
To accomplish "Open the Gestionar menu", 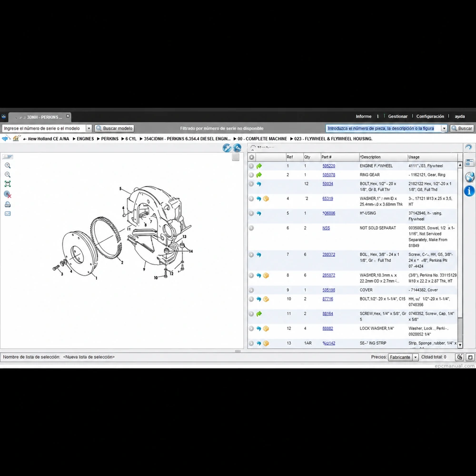I will pos(397,116).
